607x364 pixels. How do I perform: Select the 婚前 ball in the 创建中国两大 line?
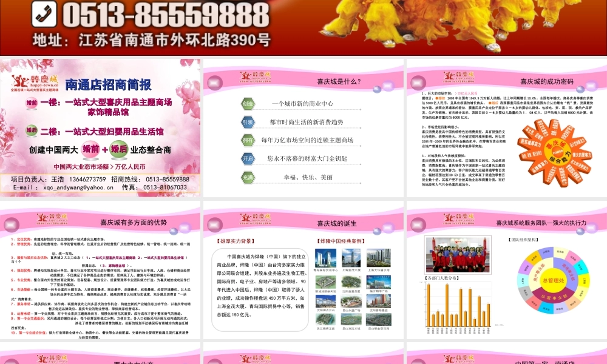(x=90, y=149)
